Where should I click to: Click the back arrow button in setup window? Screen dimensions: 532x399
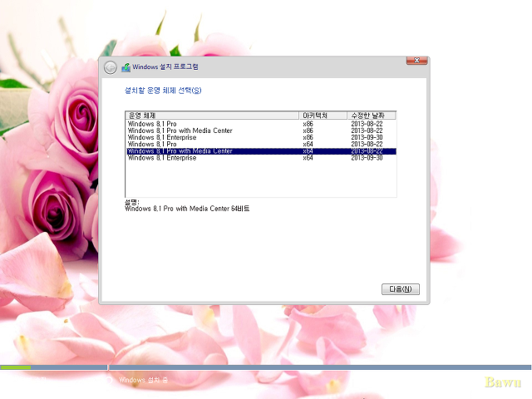(111, 68)
